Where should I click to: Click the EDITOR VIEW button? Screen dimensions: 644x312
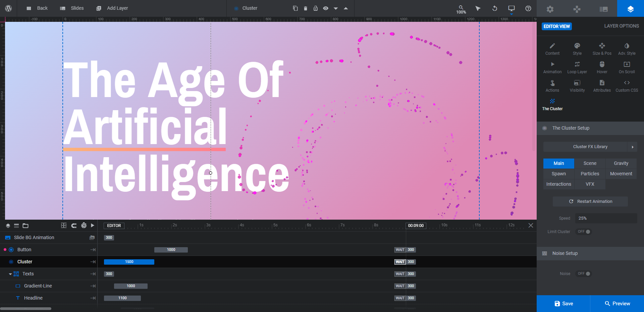click(x=557, y=26)
